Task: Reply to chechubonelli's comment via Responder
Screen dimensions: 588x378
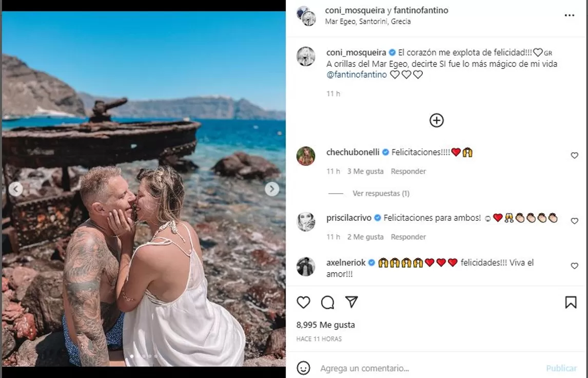Action: coord(408,172)
